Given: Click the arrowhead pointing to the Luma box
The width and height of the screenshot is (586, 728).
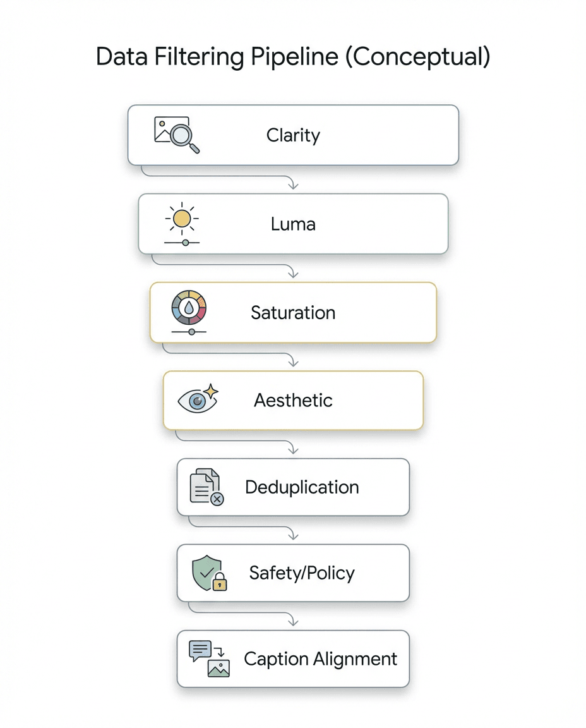Looking at the screenshot, I should (x=292, y=185).
